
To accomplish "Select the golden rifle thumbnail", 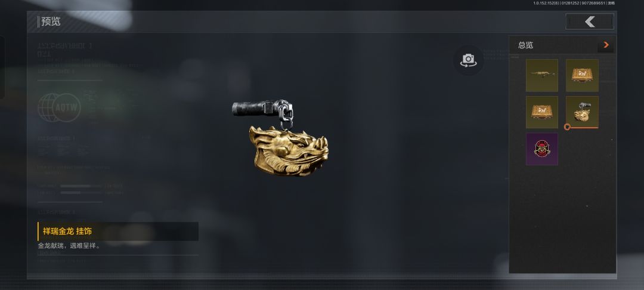I will click(541, 75).
